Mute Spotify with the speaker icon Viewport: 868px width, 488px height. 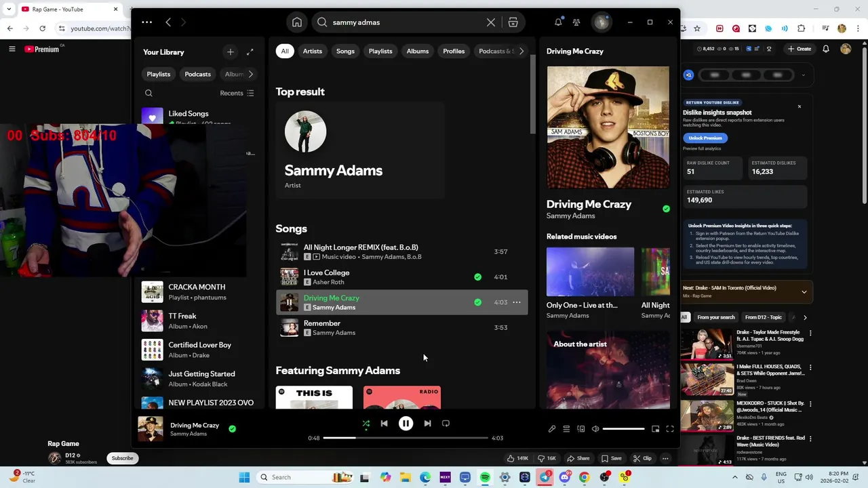click(595, 429)
